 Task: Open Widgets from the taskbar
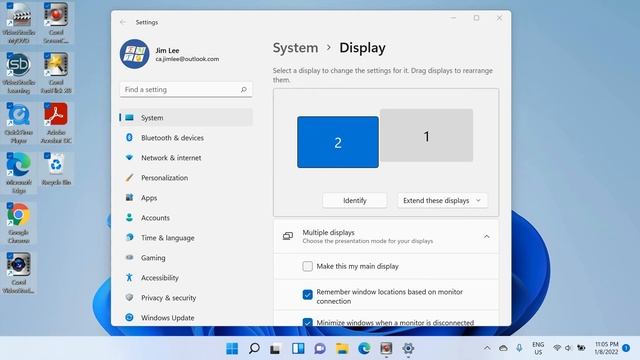coord(298,349)
